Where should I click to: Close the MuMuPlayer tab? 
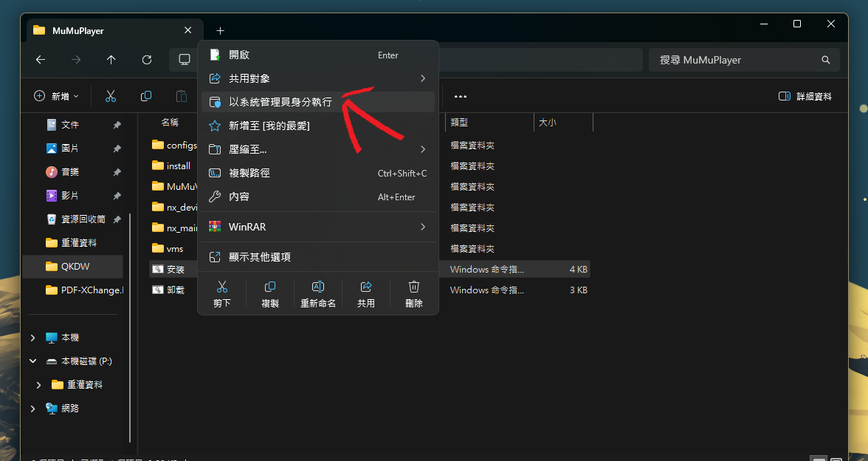(188, 30)
